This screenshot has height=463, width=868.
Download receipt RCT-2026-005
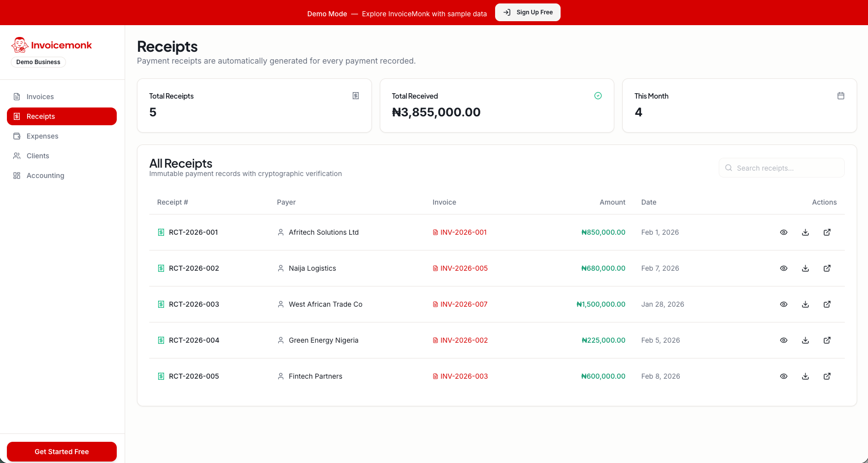point(805,376)
